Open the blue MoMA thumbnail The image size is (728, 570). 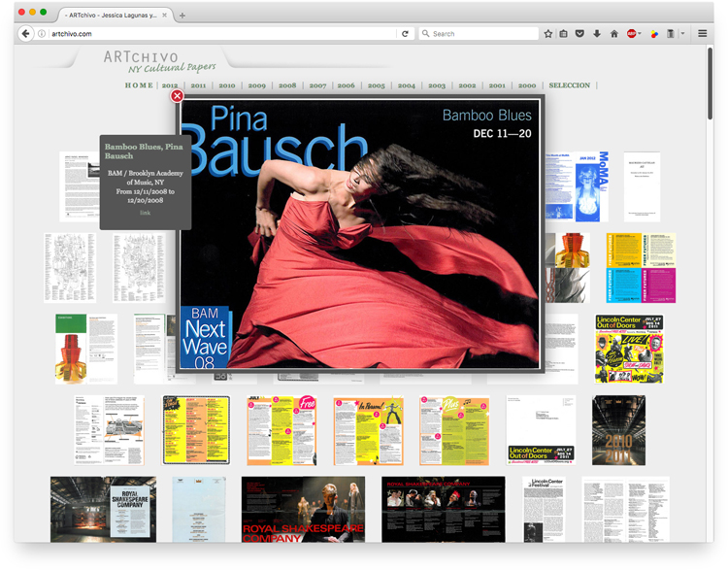click(x=577, y=186)
